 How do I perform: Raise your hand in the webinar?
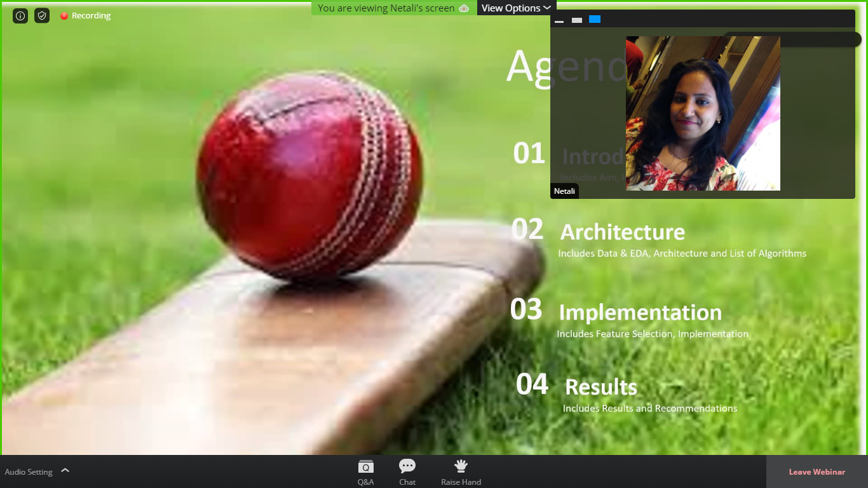point(461,472)
